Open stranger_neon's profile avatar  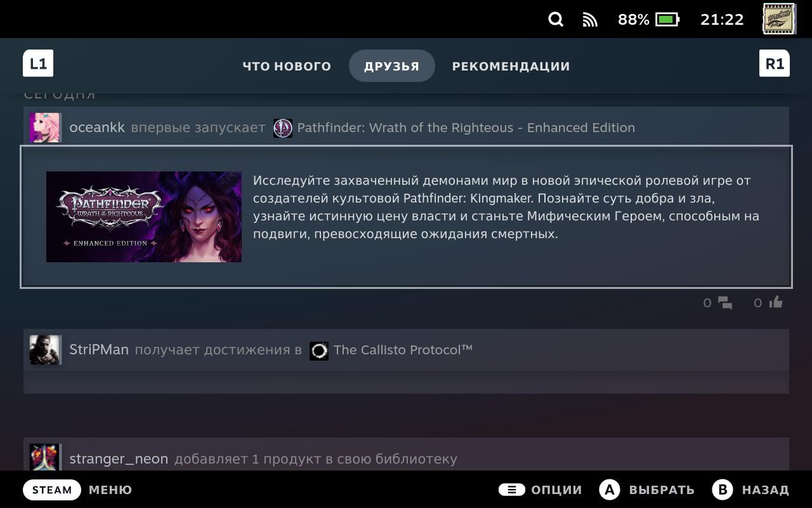45,457
